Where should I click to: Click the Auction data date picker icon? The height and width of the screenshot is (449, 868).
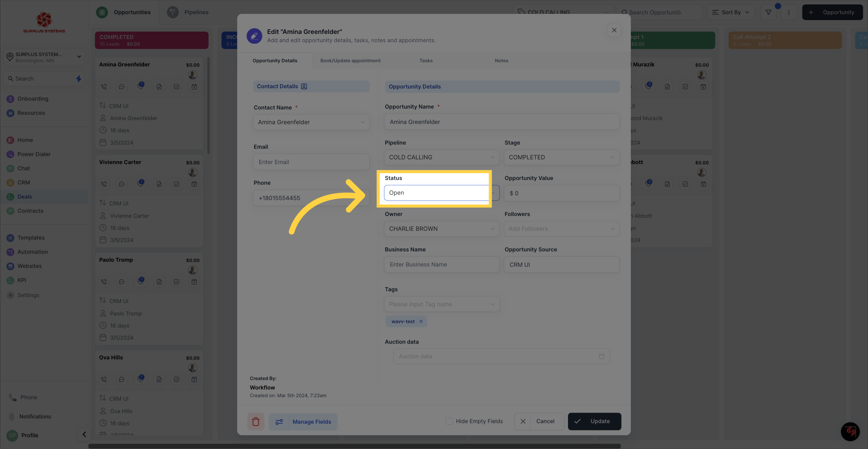pyautogui.click(x=602, y=356)
